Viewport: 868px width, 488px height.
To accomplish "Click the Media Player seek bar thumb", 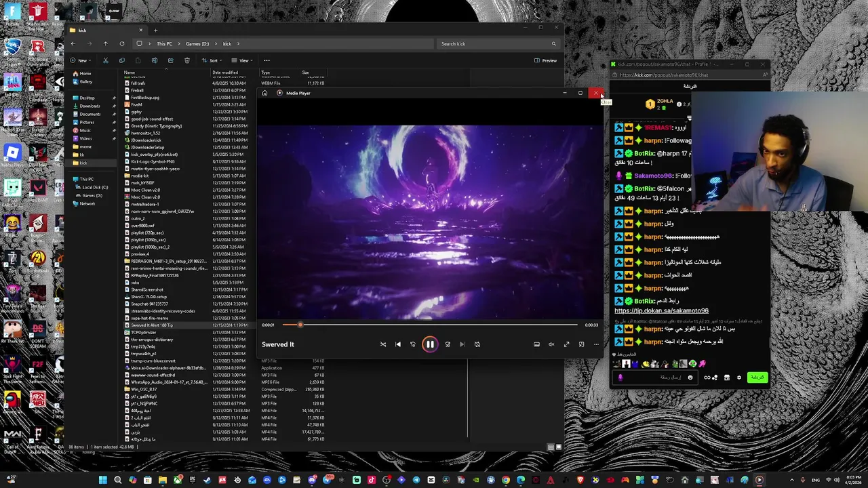I will [300, 325].
